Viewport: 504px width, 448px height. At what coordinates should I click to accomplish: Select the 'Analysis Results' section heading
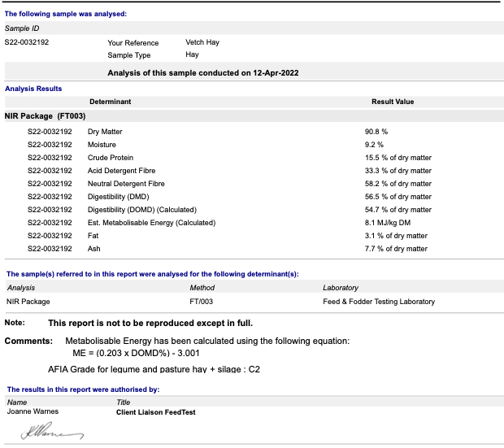click(33, 89)
